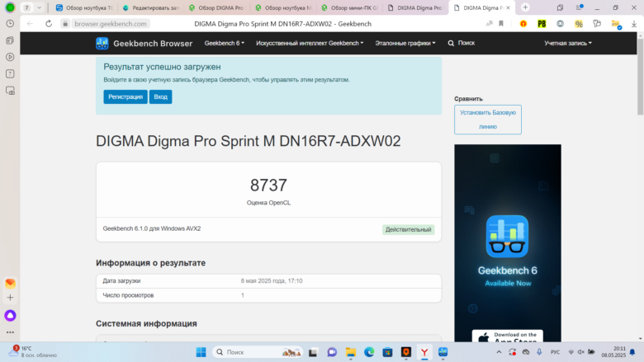Open Microsoft Edge from the taskbar
Image resolution: width=644 pixels, height=362 pixels.
369,352
